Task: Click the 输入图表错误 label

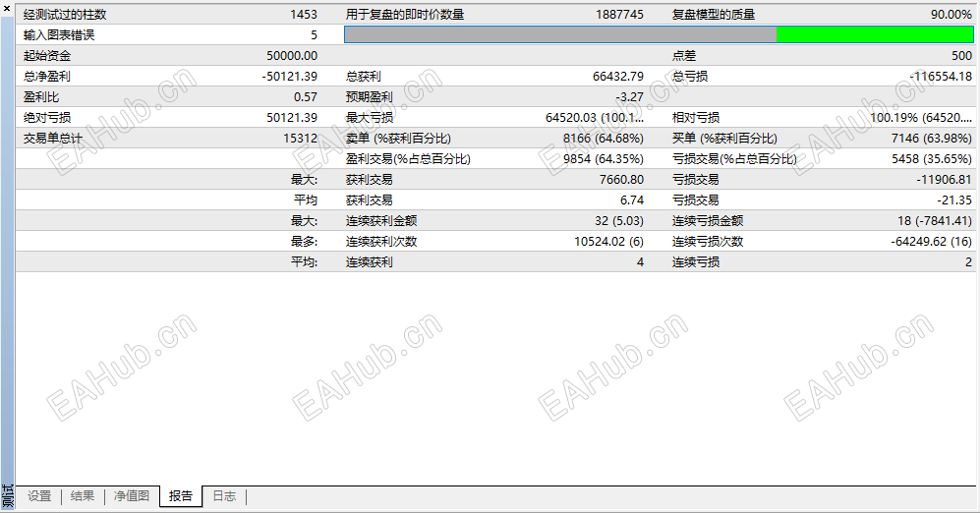Action: pyautogui.click(x=59, y=35)
